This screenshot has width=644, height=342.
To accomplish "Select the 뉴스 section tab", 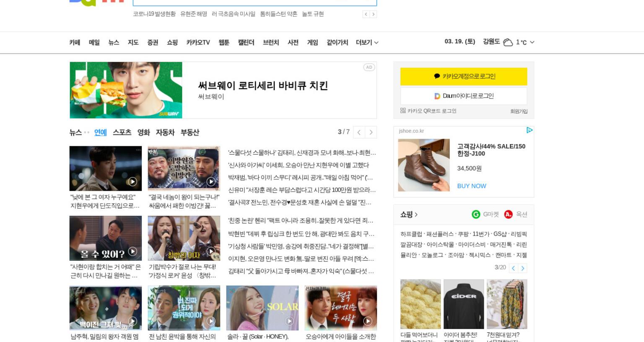I will (75, 132).
